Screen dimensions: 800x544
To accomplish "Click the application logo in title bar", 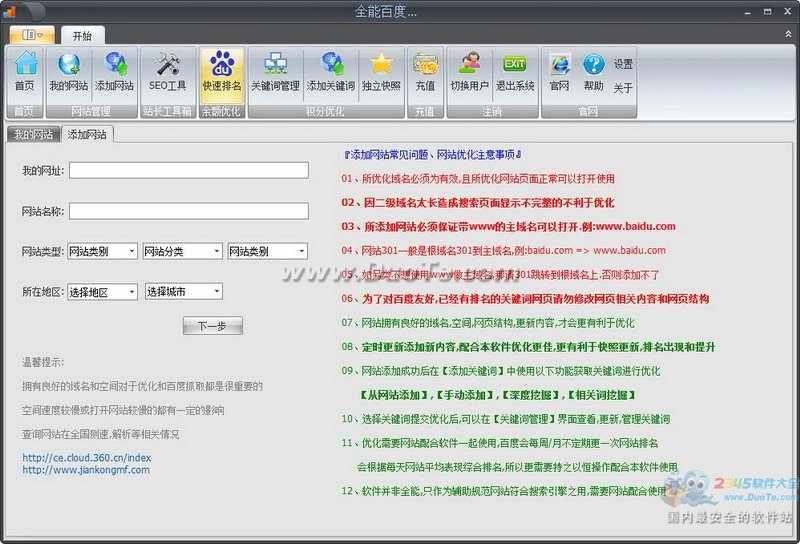I will pos(9,10).
